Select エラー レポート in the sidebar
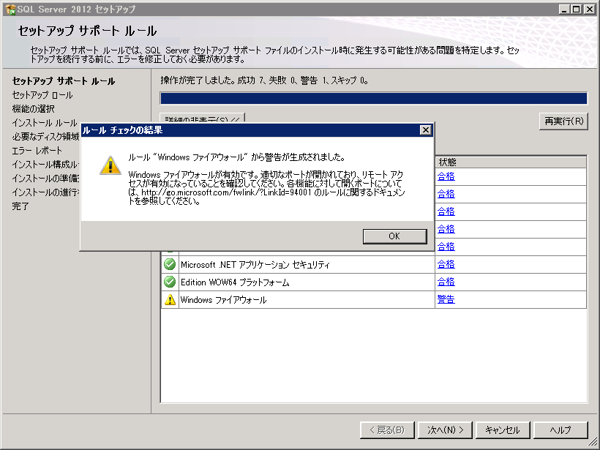The image size is (600, 450). (37, 151)
